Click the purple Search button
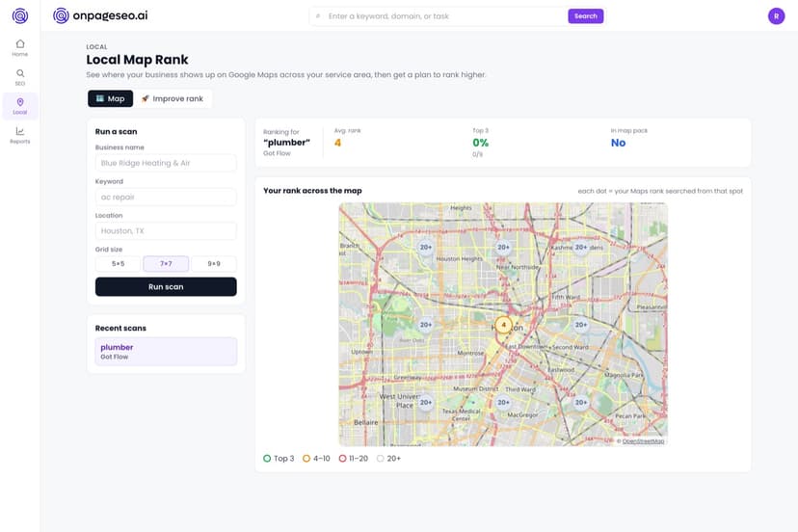 pyautogui.click(x=586, y=16)
